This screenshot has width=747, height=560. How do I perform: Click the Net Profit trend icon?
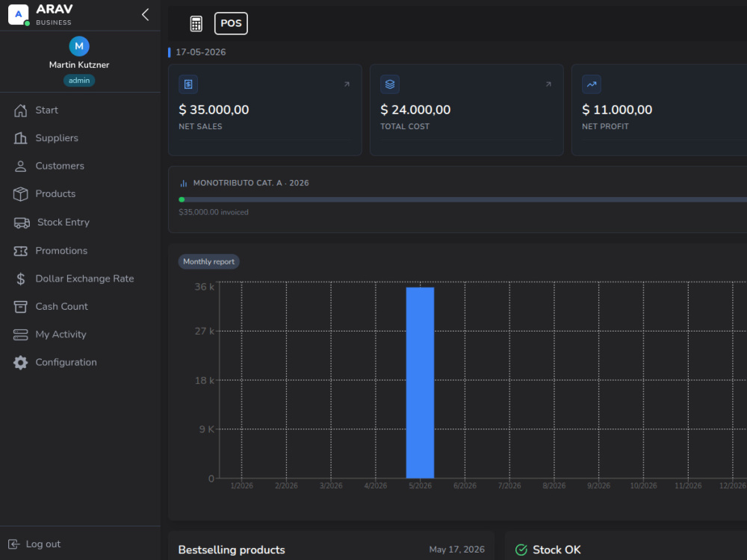591,84
